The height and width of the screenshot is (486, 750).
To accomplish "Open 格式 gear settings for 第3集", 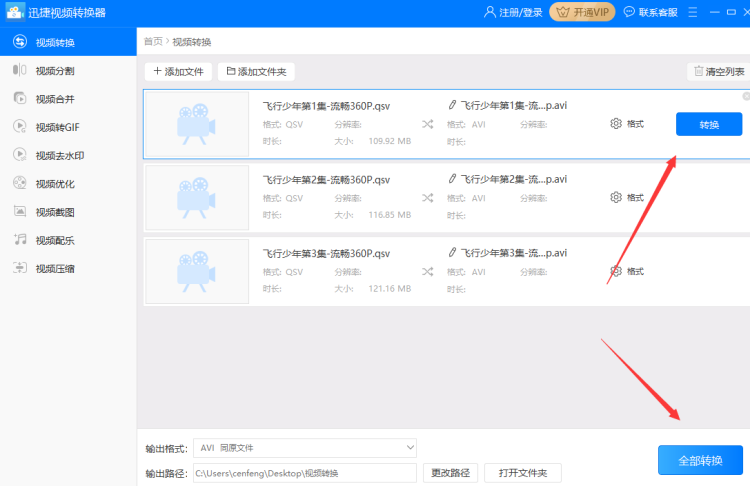I will tap(627, 271).
